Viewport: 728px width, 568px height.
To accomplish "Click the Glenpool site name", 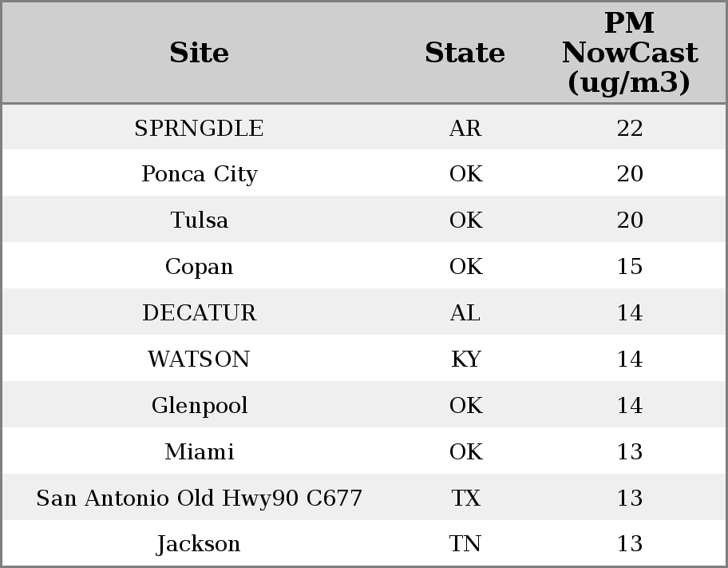I will click(x=199, y=406).
